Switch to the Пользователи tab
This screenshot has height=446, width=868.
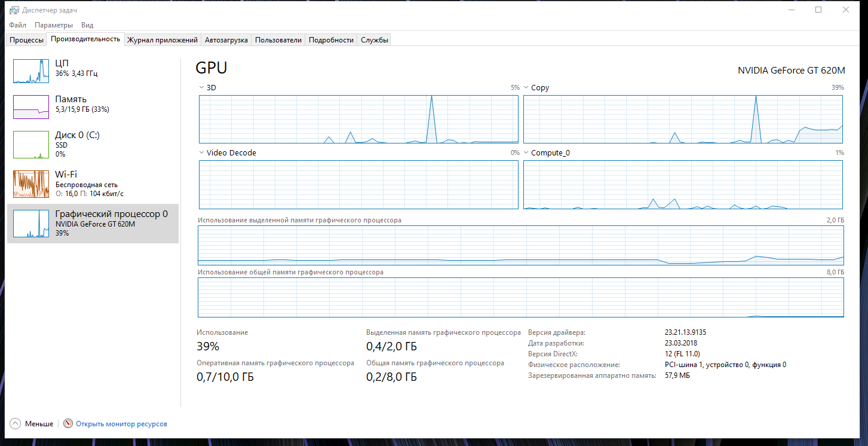[x=278, y=40]
